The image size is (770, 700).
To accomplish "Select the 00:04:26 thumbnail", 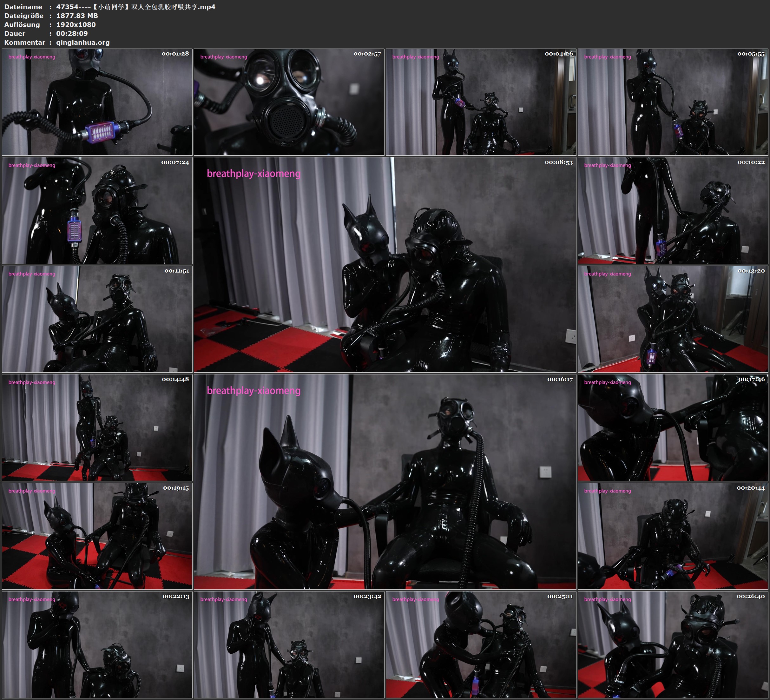I will click(481, 102).
